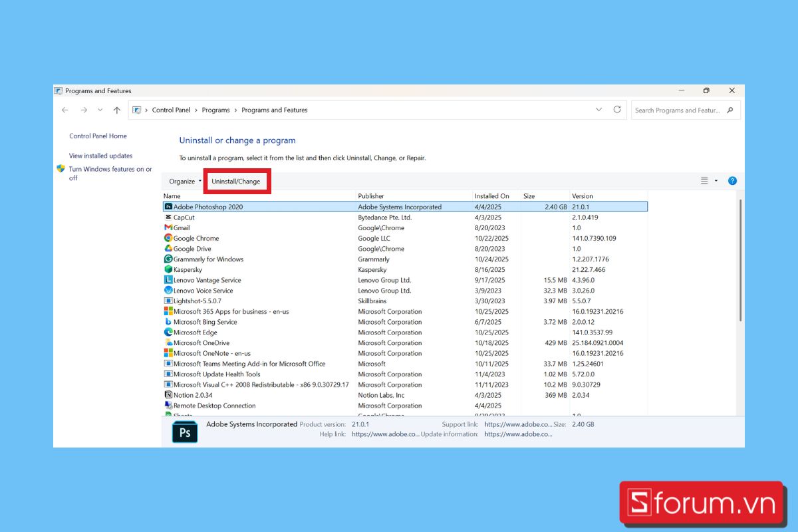The height and width of the screenshot is (532, 798).
Task: Expand the address bar history dropdown
Action: tap(598, 110)
